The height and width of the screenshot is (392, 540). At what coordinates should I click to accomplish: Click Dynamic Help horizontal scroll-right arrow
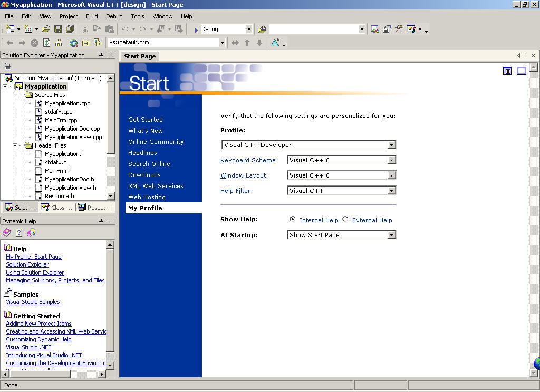coord(101,374)
